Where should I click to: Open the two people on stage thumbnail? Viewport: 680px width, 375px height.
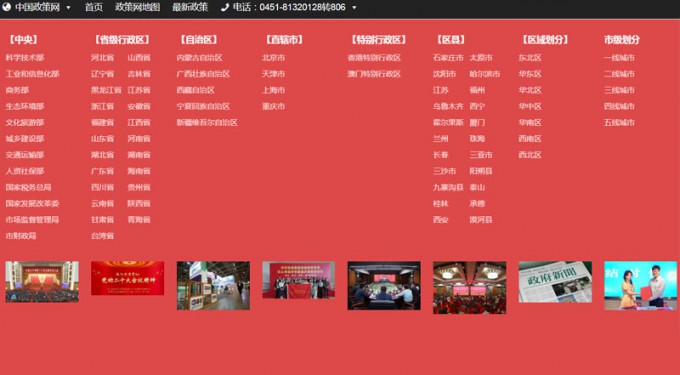[x=641, y=285]
